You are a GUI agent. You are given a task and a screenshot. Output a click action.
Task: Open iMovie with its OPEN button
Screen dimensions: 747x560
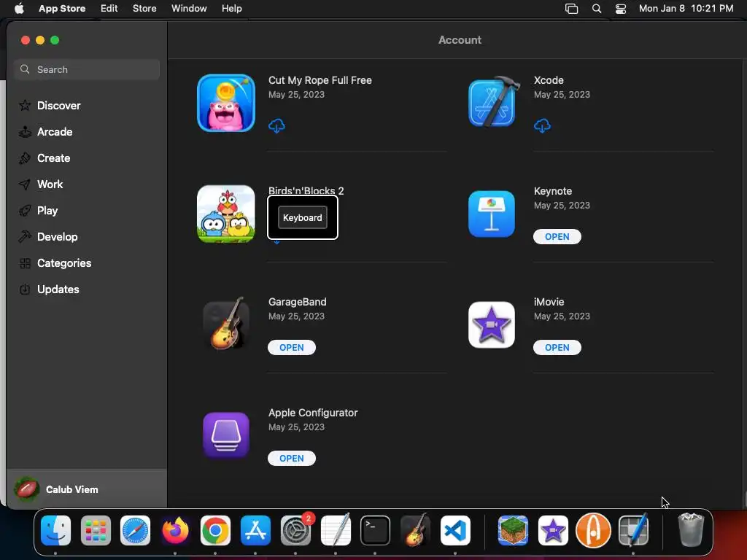[557, 348]
